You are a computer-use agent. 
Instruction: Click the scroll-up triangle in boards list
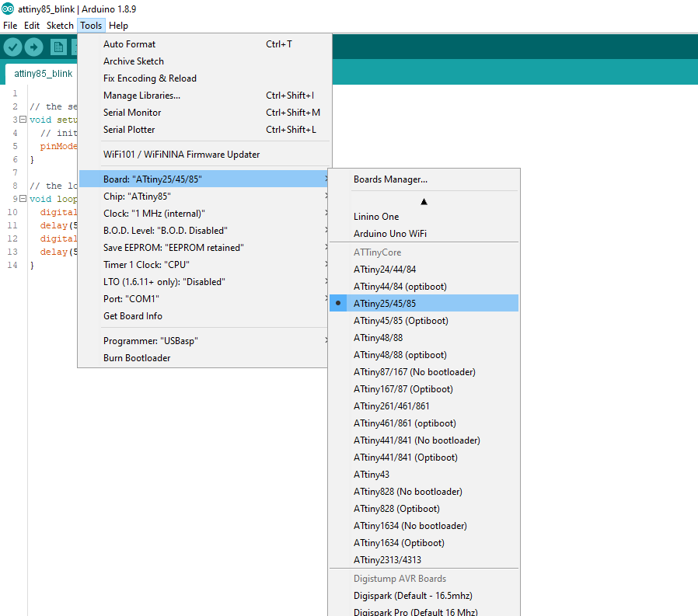pos(424,202)
